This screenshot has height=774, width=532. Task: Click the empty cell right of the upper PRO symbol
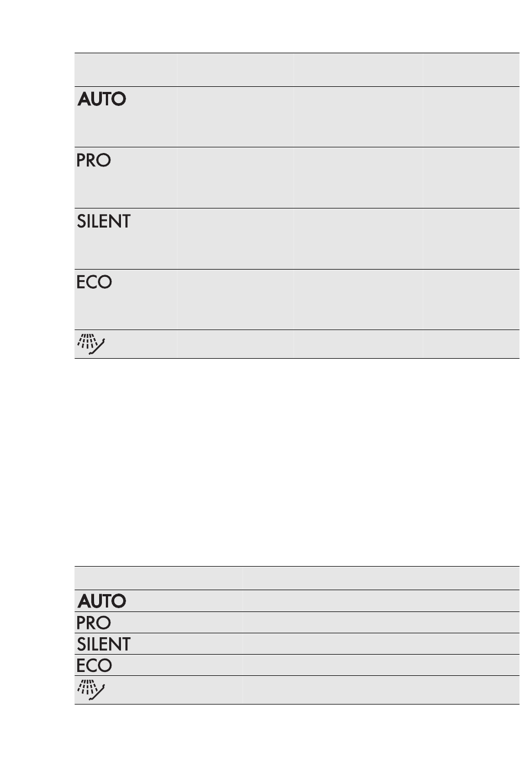(x=235, y=178)
